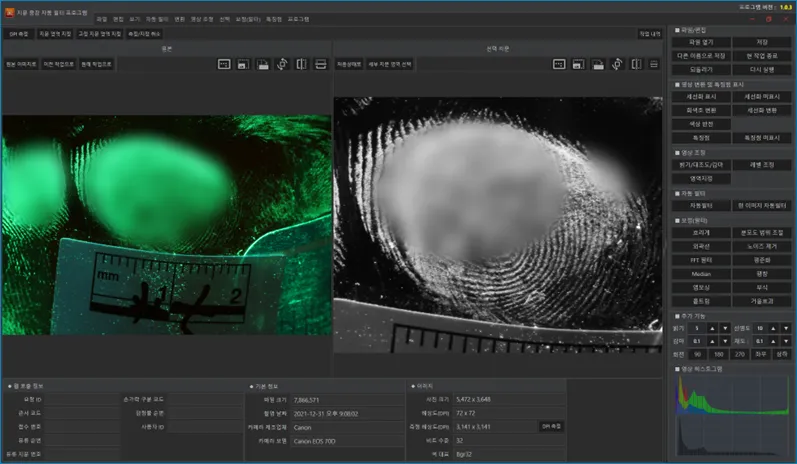
Task: Click the vertical flip icon in the 원본 pane toolbar
Action: [321, 64]
